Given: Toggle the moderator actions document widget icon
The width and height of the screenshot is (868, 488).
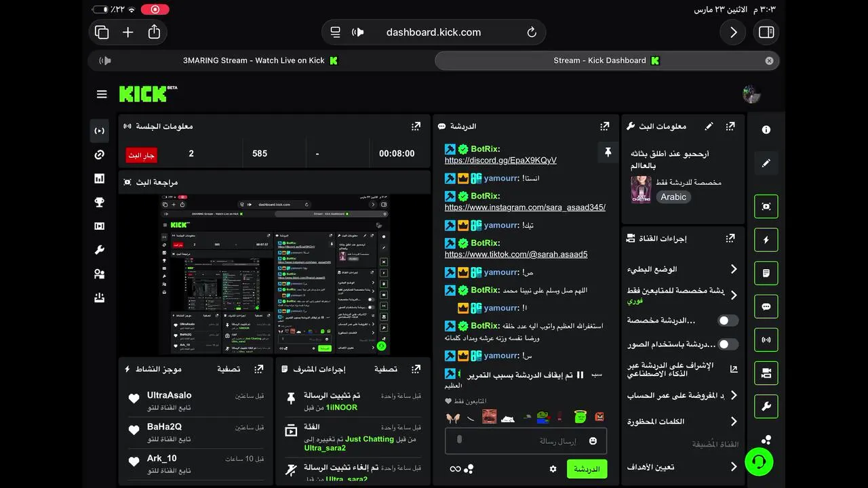Looking at the screenshot, I should tap(766, 273).
